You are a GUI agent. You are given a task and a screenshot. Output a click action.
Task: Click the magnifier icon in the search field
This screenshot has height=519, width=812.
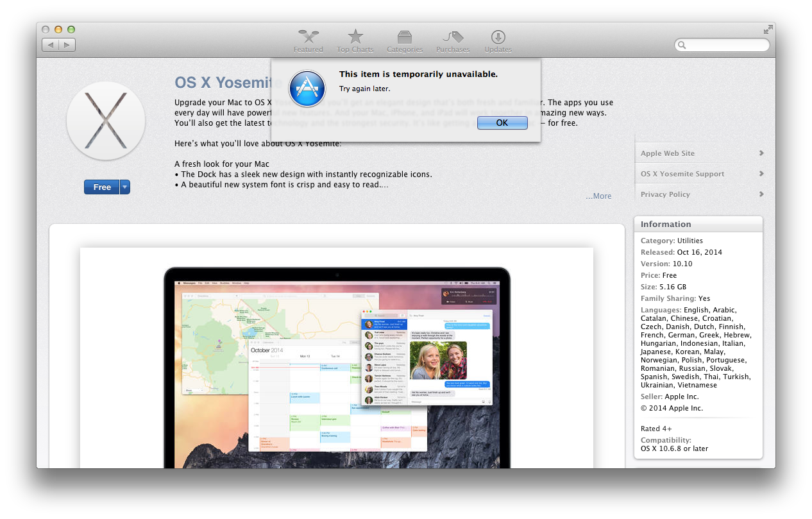682,45
